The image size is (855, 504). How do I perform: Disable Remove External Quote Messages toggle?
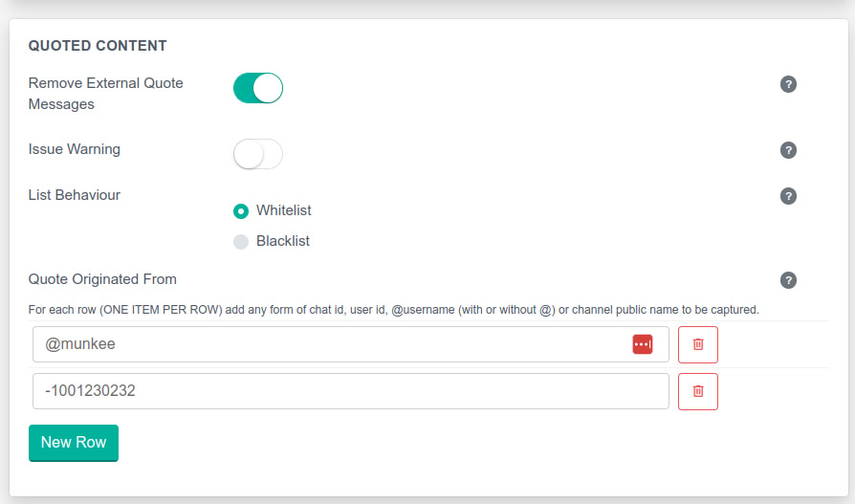pyautogui.click(x=258, y=88)
